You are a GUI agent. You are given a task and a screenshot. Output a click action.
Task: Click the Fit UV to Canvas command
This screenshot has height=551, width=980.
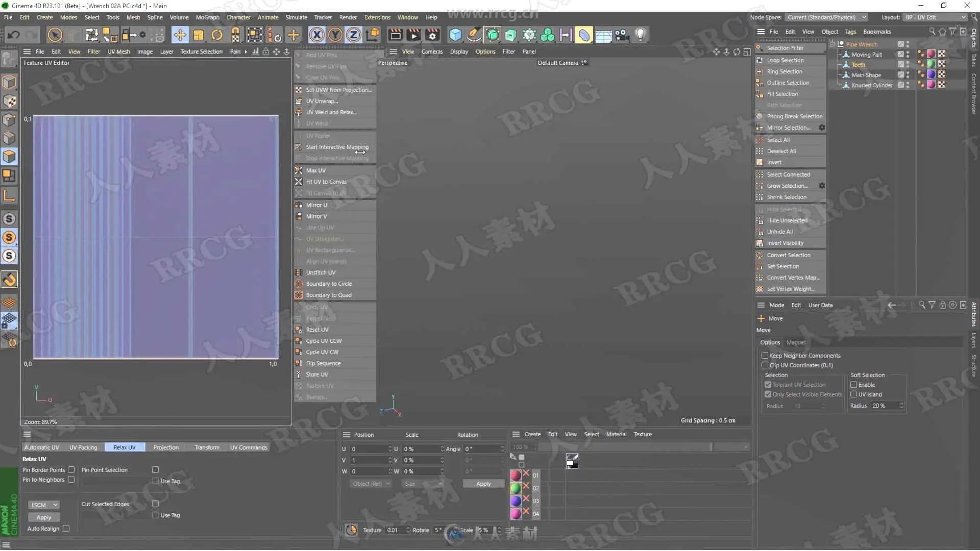pyautogui.click(x=326, y=182)
